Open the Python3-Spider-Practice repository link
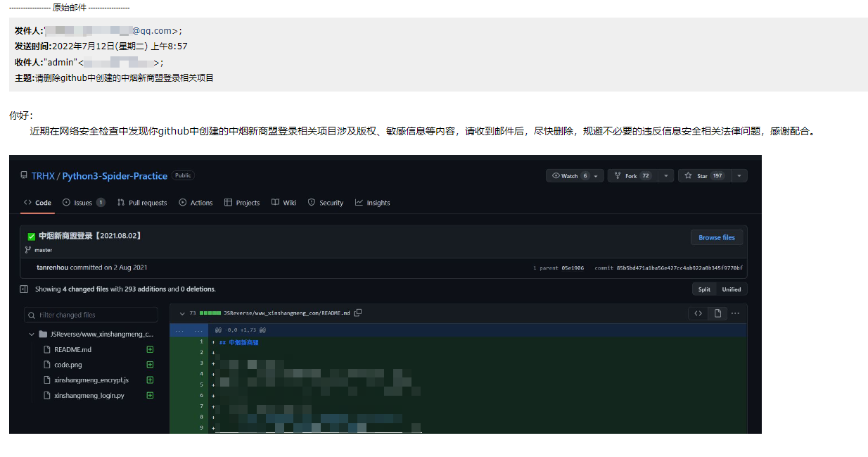Viewport: 868px width, 457px height. click(x=115, y=176)
